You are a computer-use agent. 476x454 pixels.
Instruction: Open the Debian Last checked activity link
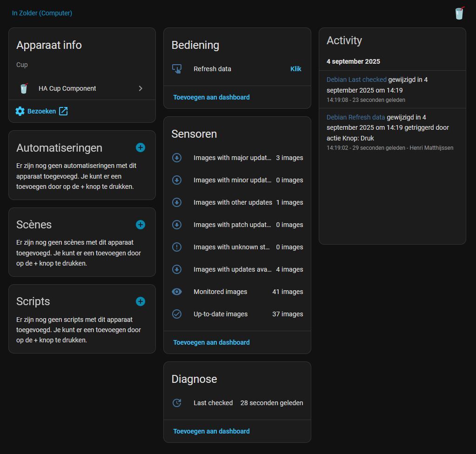click(x=356, y=80)
